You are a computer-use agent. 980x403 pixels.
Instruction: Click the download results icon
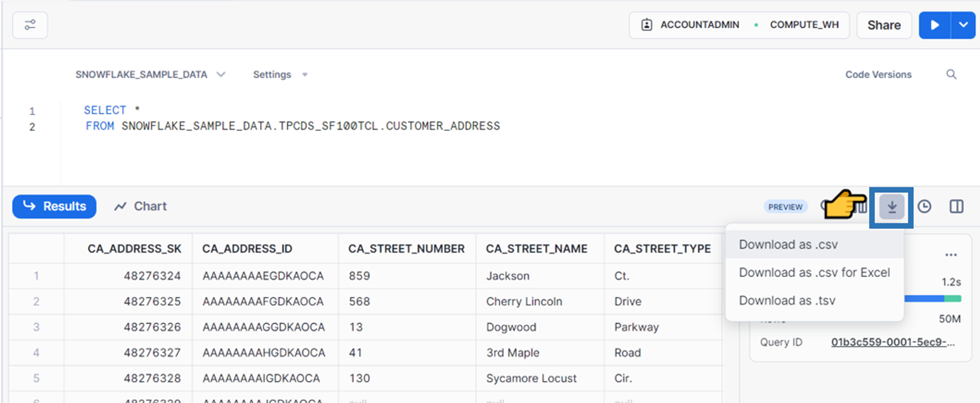click(891, 207)
